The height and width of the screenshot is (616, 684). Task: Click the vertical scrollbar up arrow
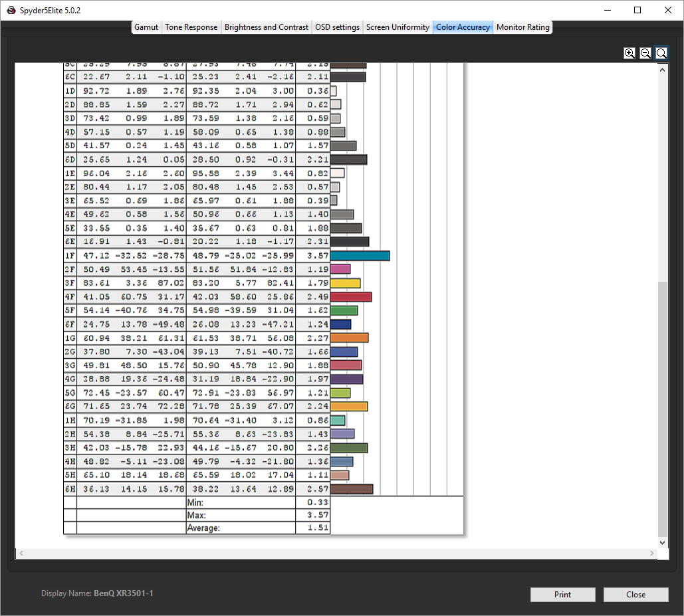[662, 70]
